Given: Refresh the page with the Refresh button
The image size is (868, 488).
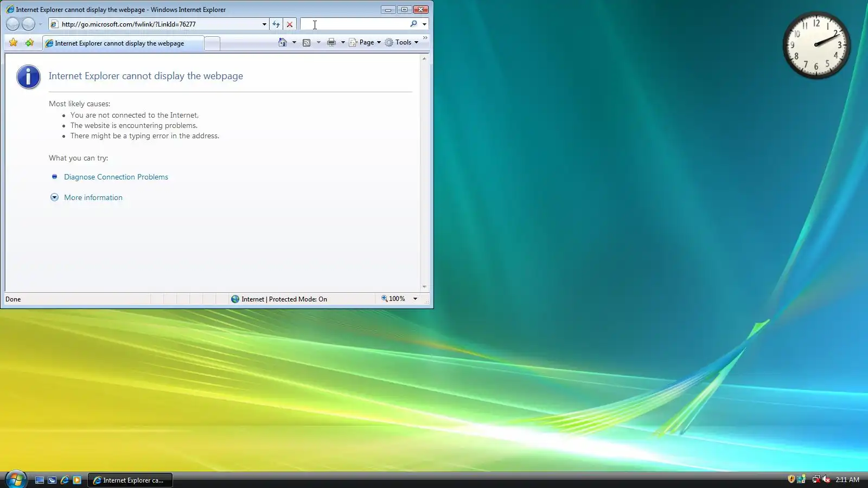Looking at the screenshot, I should click(276, 24).
